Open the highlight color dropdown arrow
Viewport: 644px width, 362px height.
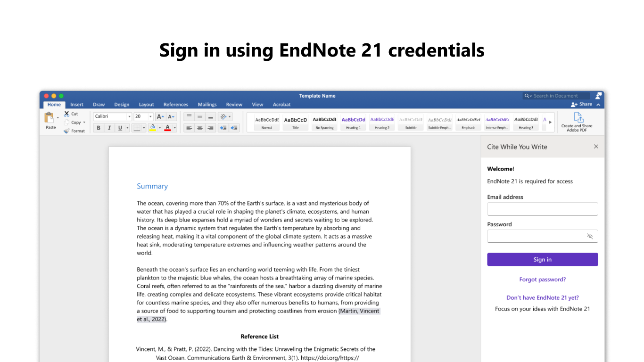pos(160,128)
